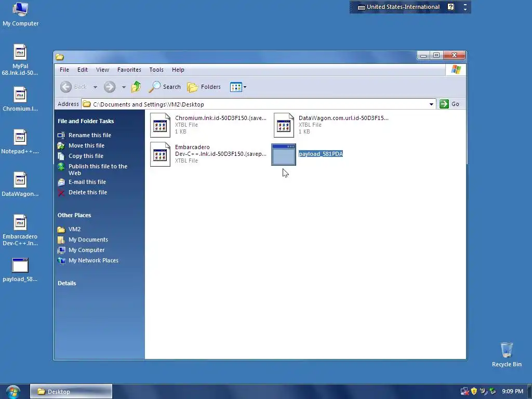Toggle the Folders pane
This screenshot has height=399, width=532.
click(204, 87)
